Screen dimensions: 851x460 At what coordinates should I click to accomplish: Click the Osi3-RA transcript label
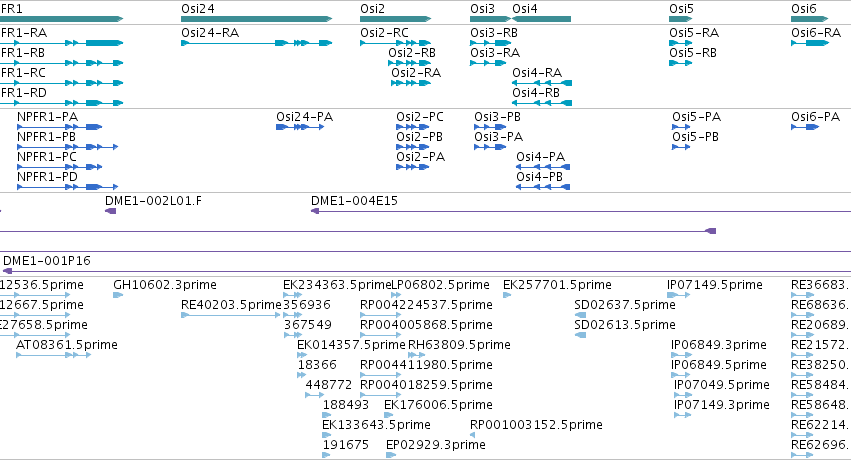[495, 53]
